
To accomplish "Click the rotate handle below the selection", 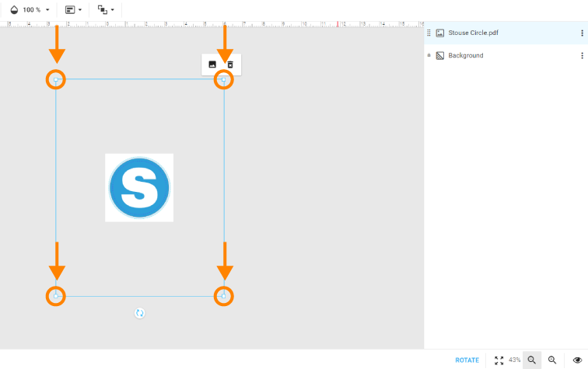I will click(140, 313).
